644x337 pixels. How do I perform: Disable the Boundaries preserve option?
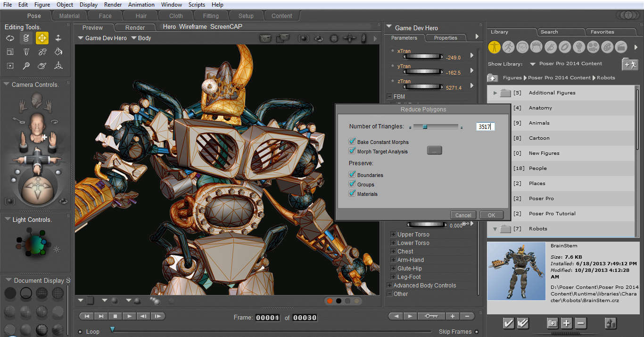coord(352,175)
